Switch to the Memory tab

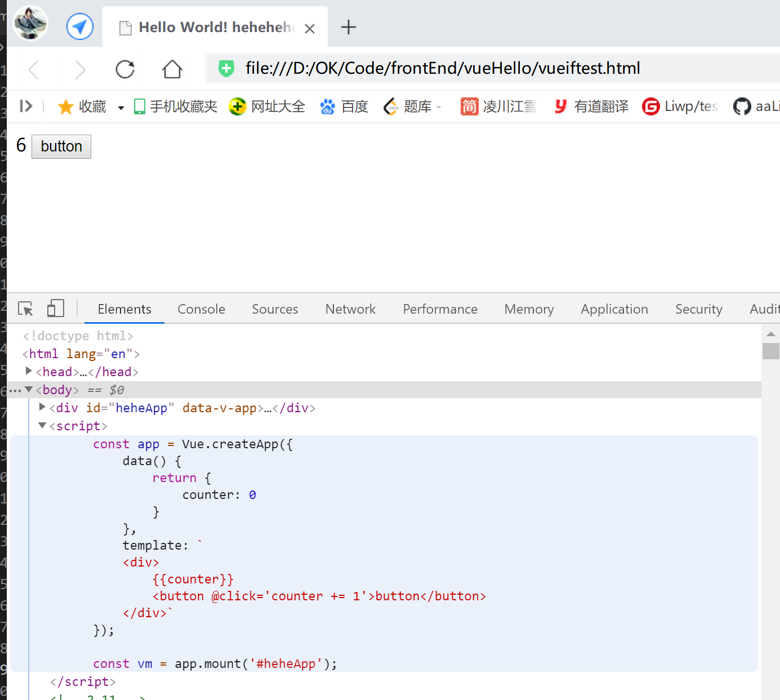(x=529, y=309)
